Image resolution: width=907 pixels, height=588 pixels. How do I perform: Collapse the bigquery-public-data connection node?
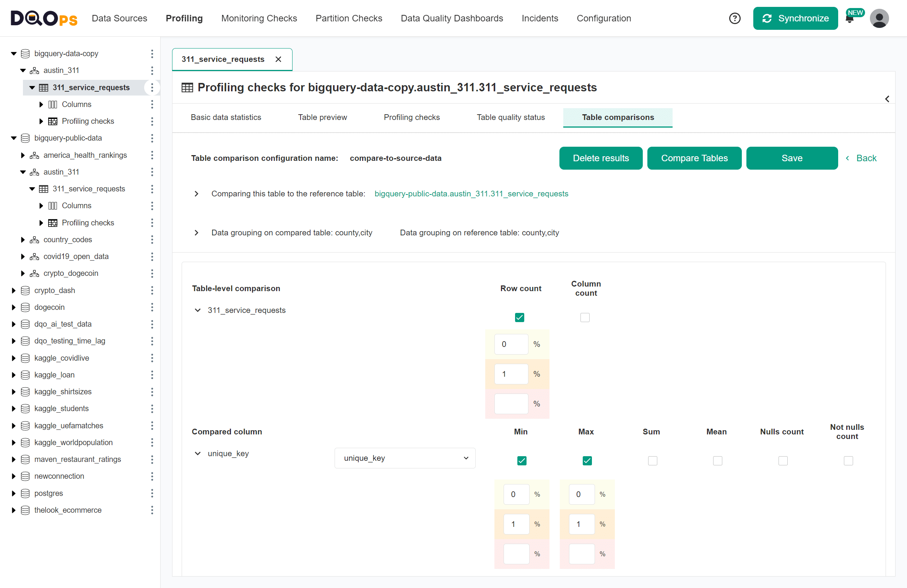pyautogui.click(x=14, y=138)
